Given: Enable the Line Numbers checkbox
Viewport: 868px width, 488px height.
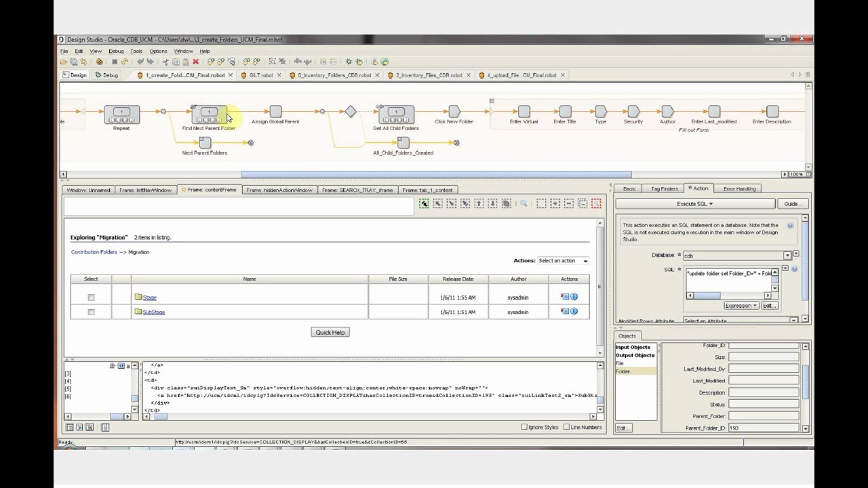Looking at the screenshot, I should [566, 427].
